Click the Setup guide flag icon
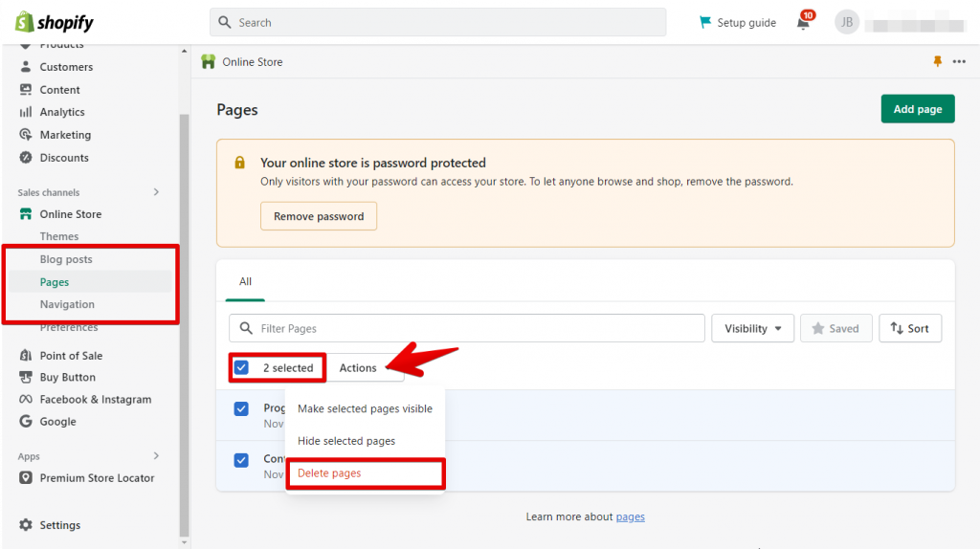The image size is (980, 549). coord(705,22)
